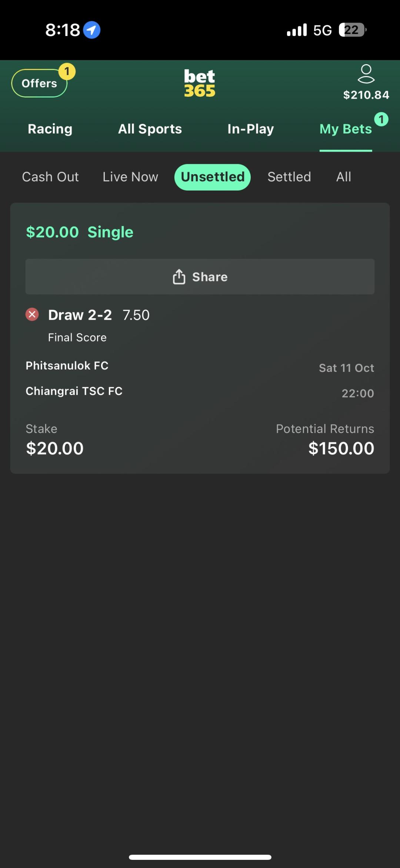Tap the Offers notification badge
The width and height of the screenshot is (400, 868).
pos(67,71)
